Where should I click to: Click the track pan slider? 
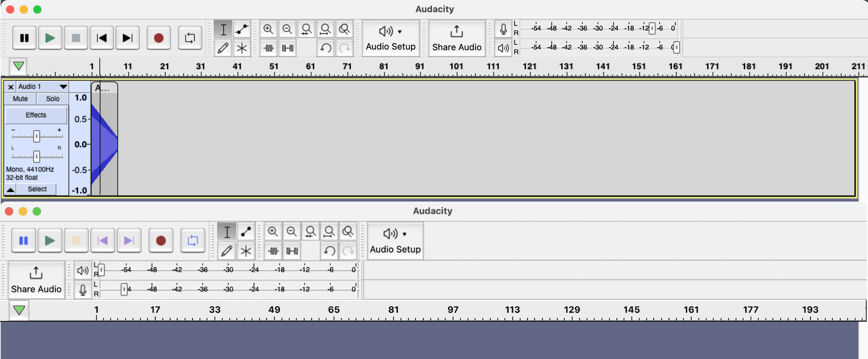tap(36, 156)
